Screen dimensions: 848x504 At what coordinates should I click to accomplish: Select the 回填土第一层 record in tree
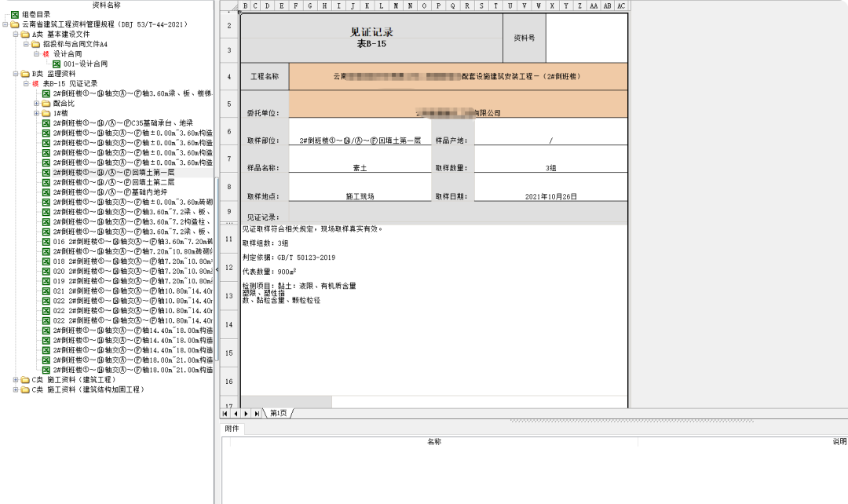tap(114, 173)
